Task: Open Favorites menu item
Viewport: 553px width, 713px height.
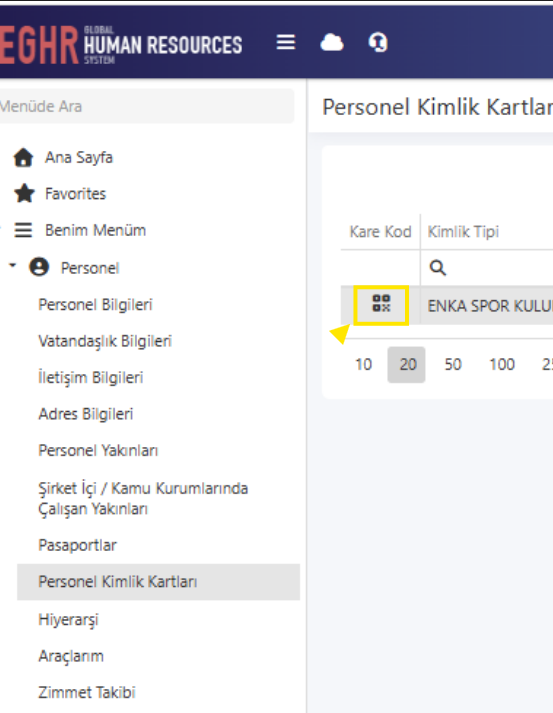Action: point(75,194)
